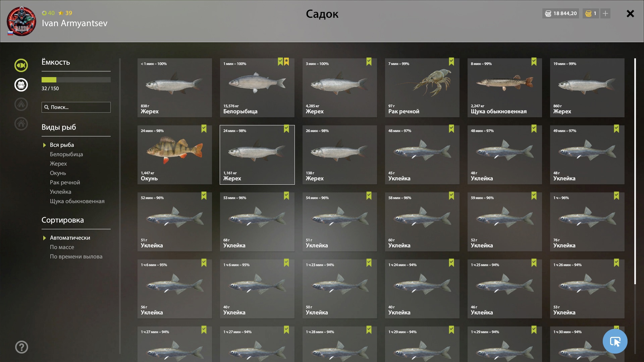Screen dimensions: 644x362
Task: Filter list to Жерех species
Action: (x=58, y=164)
